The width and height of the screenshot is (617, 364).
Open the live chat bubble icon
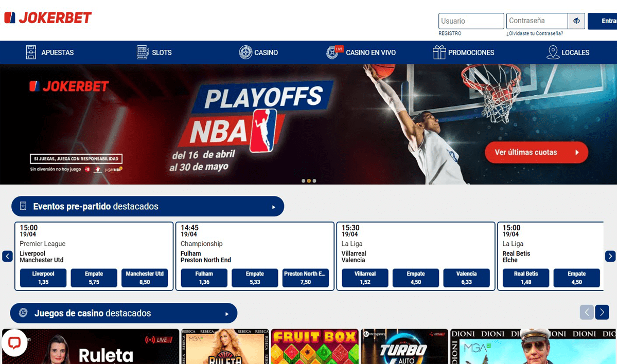click(14, 343)
